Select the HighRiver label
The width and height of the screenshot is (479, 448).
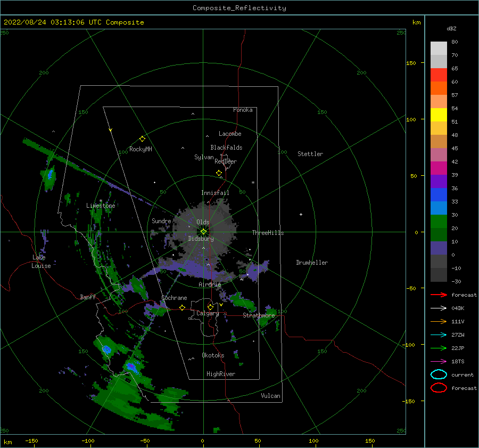(221, 374)
